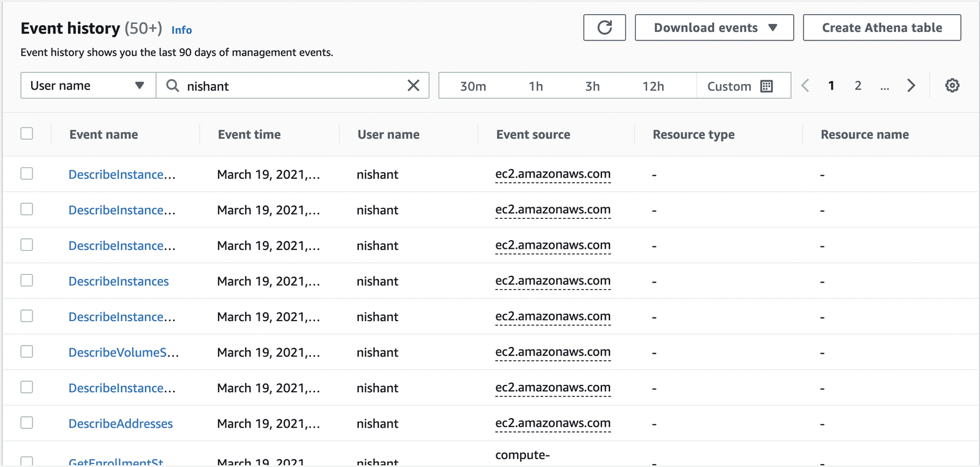The image size is (980, 467).
Task: Click the refresh events icon button
Action: pos(604,28)
